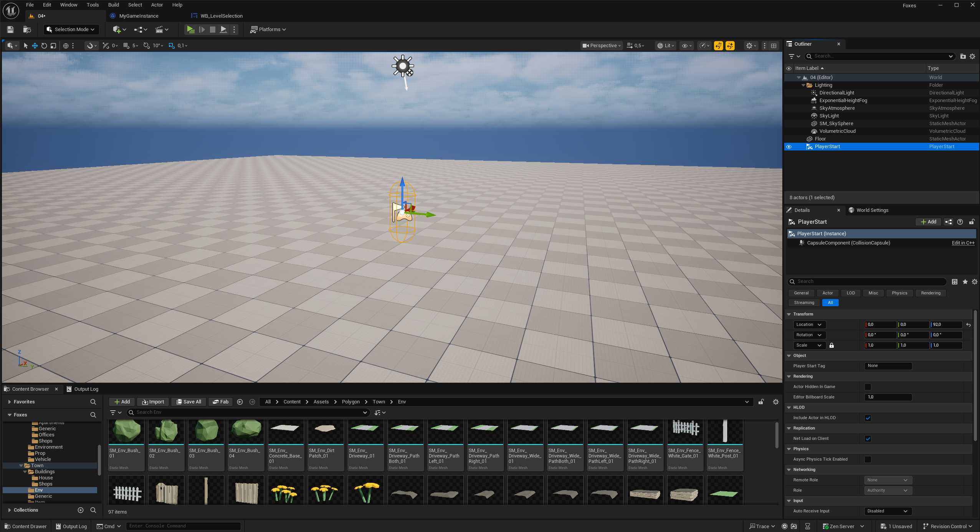Enable Async Physics Tick Enabled

pyautogui.click(x=868, y=459)
